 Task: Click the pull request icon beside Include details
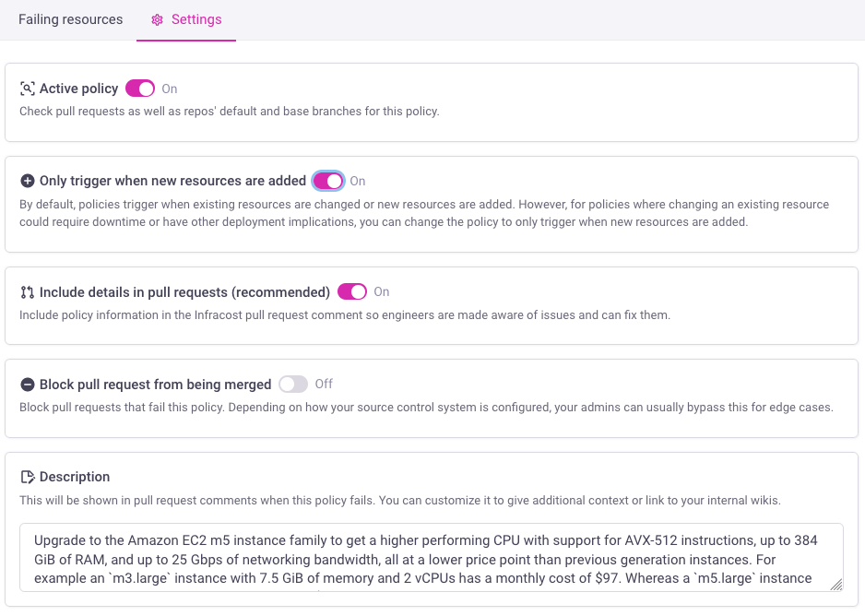point(27,292)
